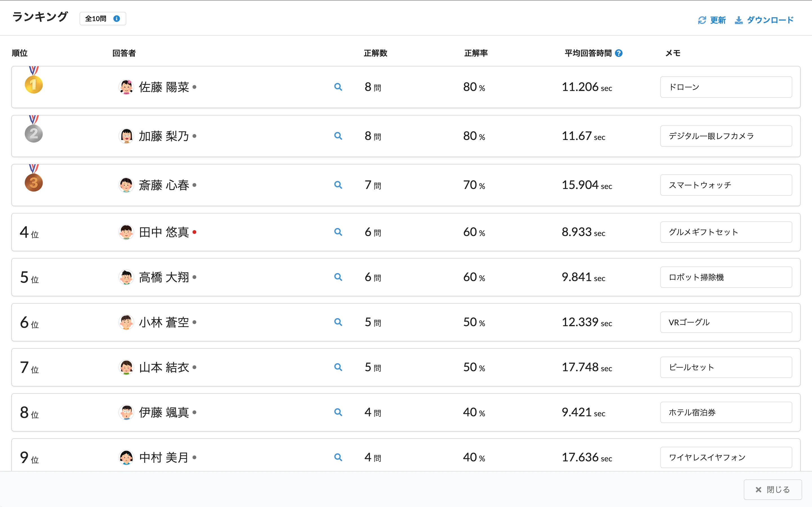Screen dimensions: 812x507
Task: Click the gold medal icon for first place
Action: coord(33,84)
